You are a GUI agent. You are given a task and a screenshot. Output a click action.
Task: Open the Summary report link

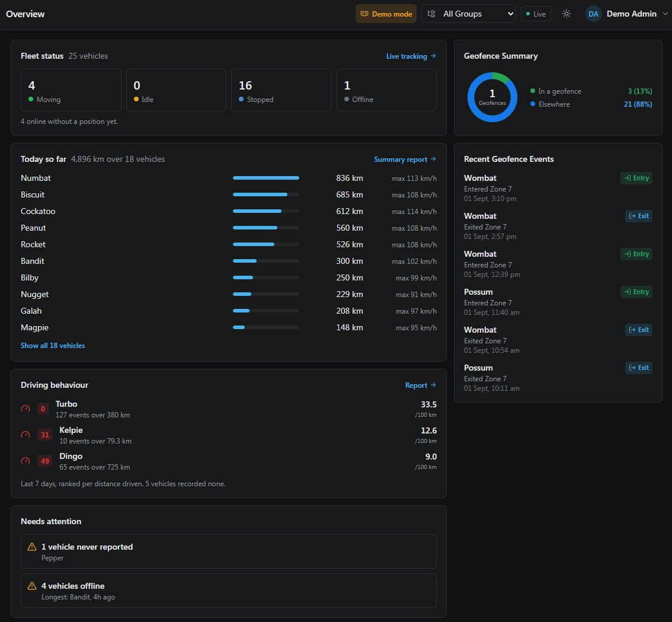click(405, 159)
